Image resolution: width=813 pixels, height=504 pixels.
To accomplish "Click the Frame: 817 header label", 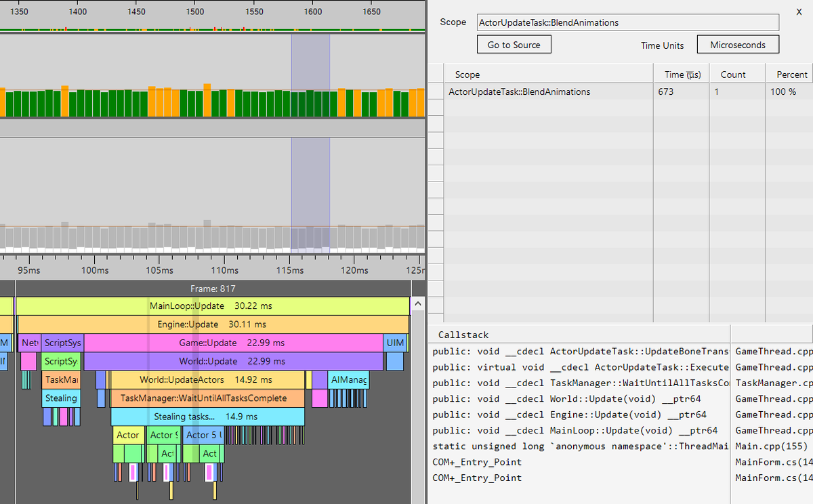I will 213,289.
